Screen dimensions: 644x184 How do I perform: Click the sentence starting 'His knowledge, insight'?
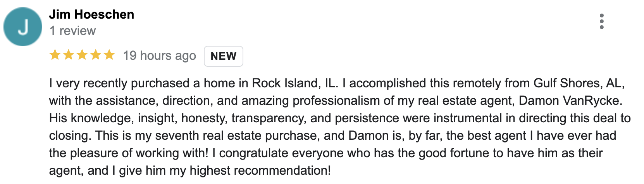pos(340,118)
